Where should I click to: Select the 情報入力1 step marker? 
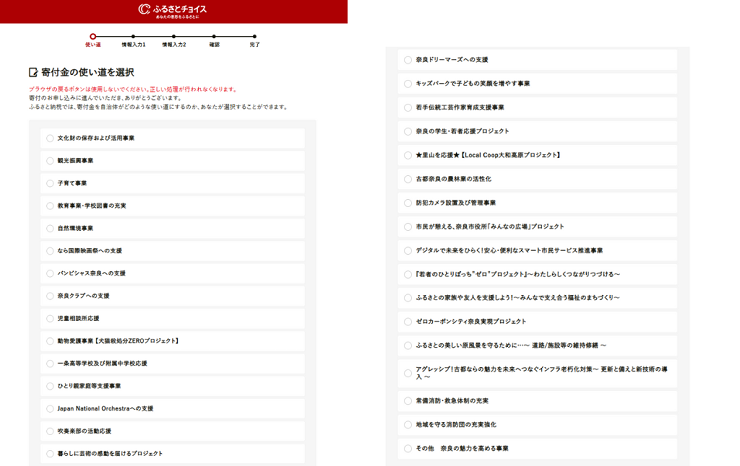point(134,36)
